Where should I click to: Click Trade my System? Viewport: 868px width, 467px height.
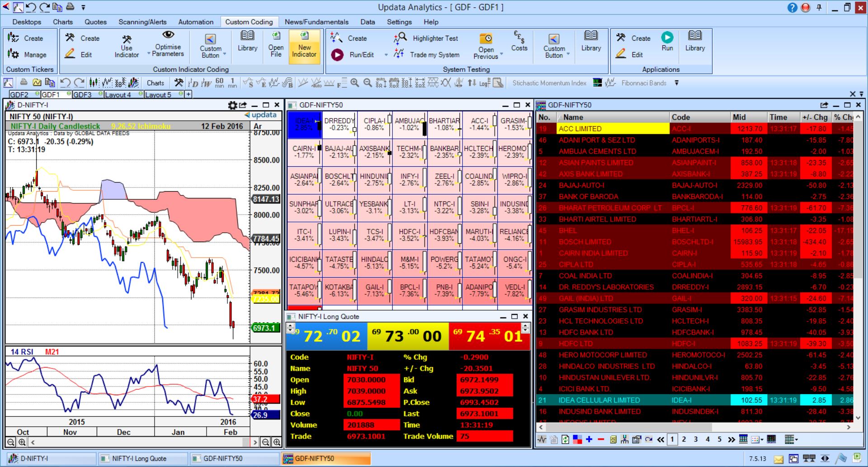pyautogui.click(x=427, y=55)
